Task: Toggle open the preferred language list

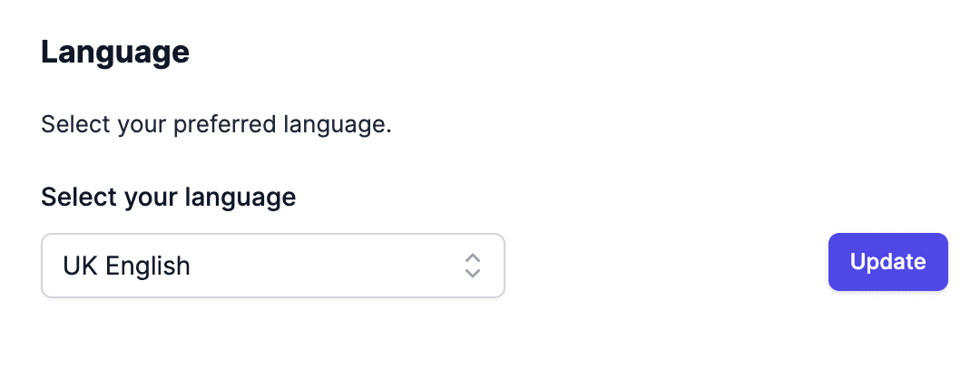Action: (272, 266)
